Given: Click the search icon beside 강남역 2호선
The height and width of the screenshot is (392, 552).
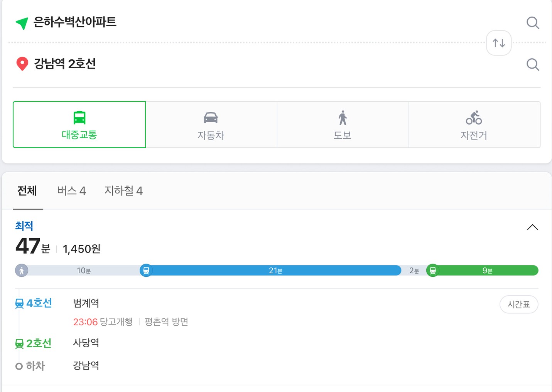Looking at the screenshot, I should (532, 64).
